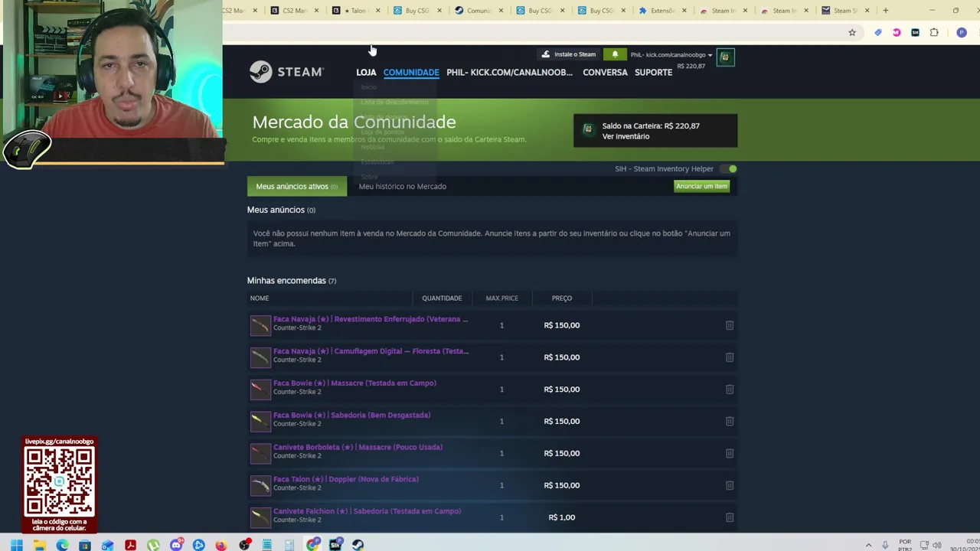This screenshot has width=980, height=551.
Task: Delete the Faca Navaja Revestimento Enferrujado order
Action: [x=730, y=325]
